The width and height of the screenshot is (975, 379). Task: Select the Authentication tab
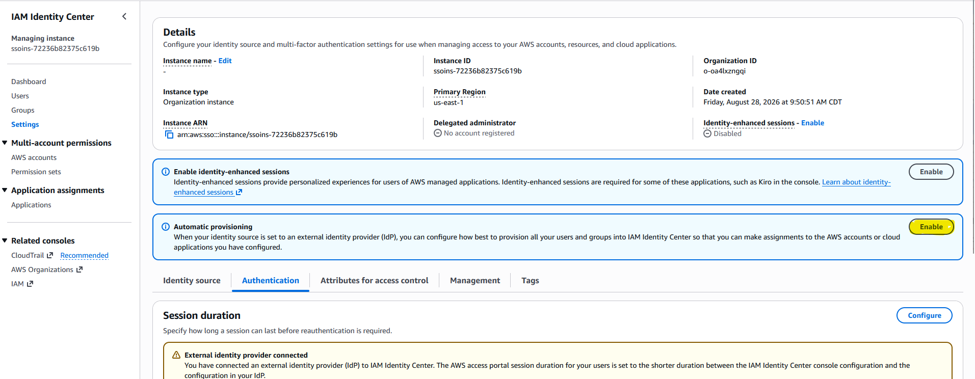pos(270,280)
